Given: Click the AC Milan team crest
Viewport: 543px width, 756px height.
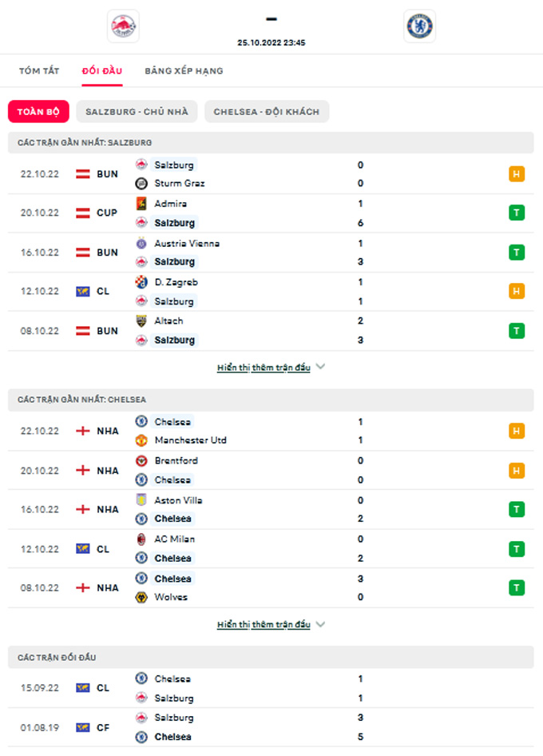Looking at the screenshot, I should (x=141, y=539).
